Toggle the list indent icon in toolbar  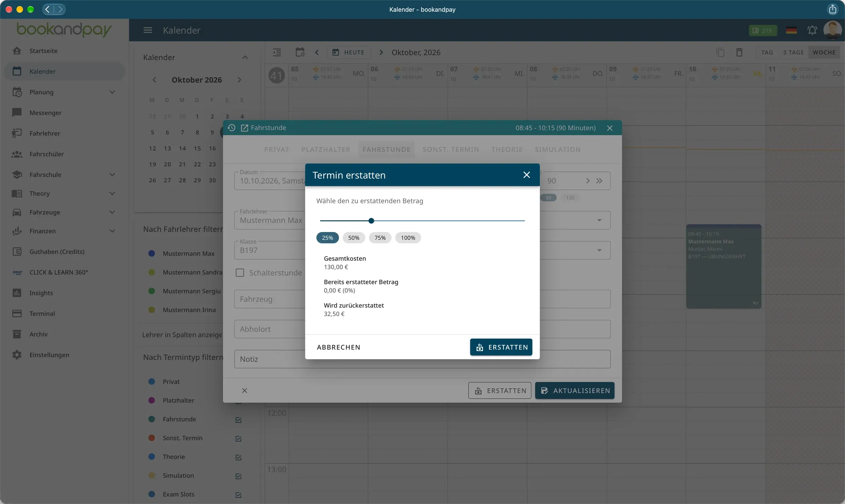277,52
